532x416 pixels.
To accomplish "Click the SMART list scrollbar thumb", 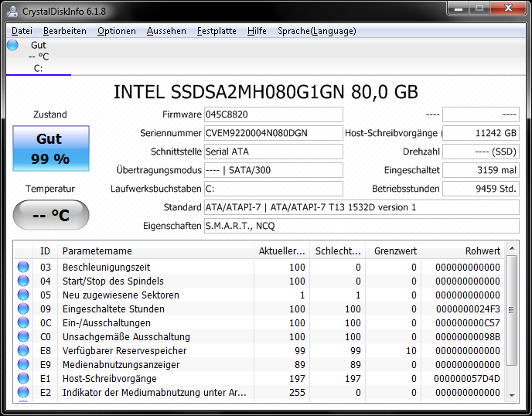I will click(512, 310).
